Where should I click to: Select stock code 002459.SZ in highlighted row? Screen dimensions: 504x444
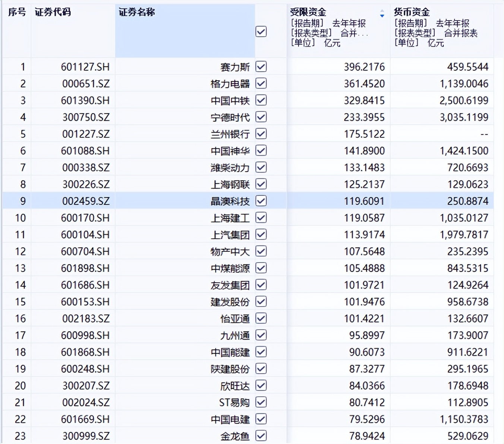86,201
